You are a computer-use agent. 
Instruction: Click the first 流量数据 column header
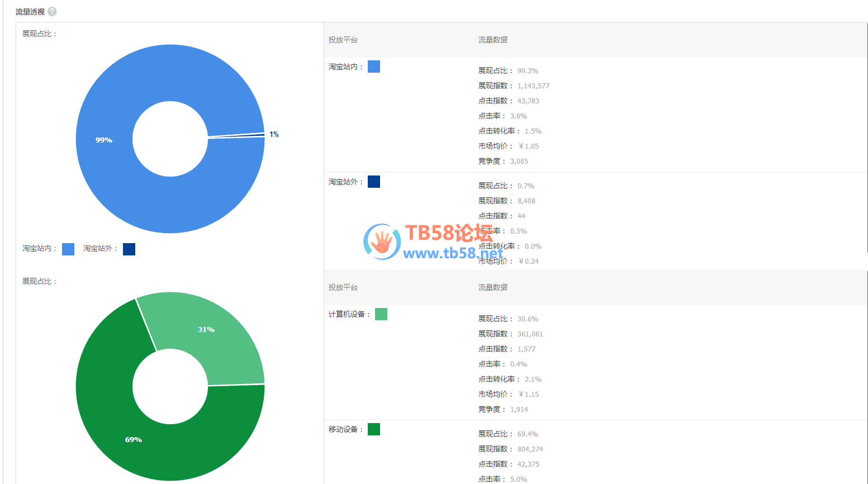tap(493, 40)
